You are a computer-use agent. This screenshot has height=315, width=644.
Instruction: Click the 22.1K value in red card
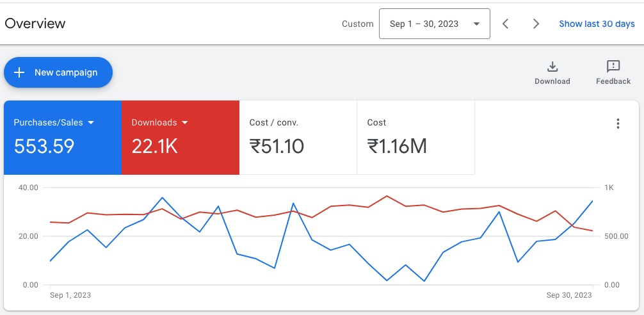pyautogui.click(x=154, y=147)
